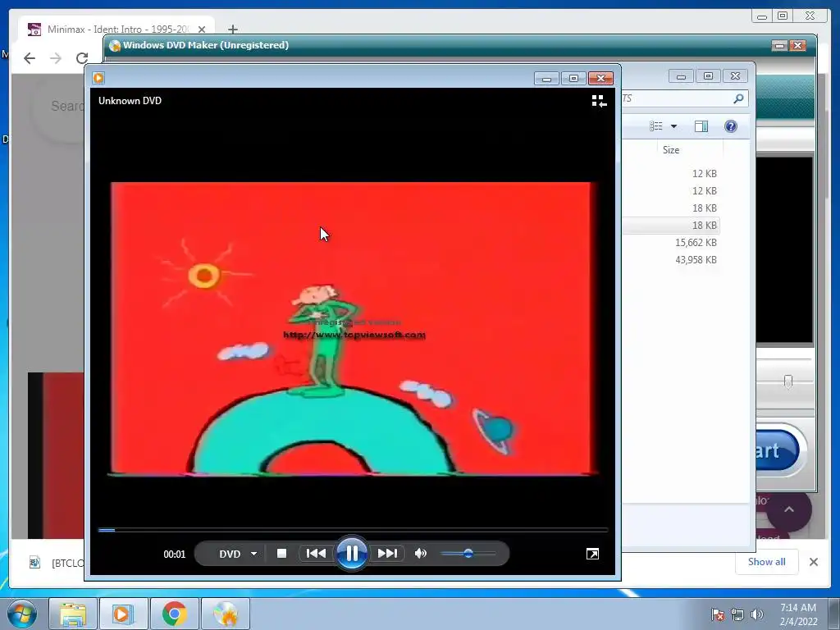Click the Unknown DVD title
The width and height of the screenshot is (840, 630).
tap(130, 101)
